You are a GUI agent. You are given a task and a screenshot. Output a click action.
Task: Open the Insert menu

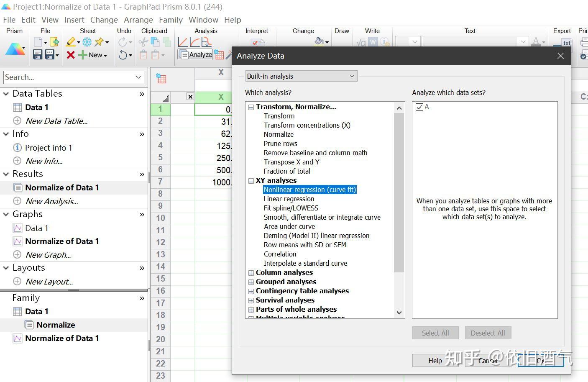[74, 20]
